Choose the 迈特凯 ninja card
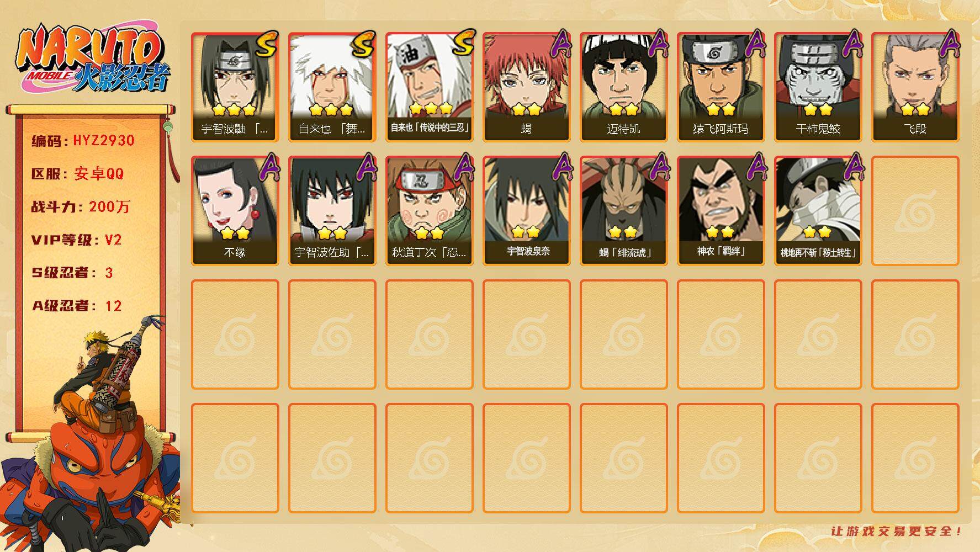 pos(624,87)
